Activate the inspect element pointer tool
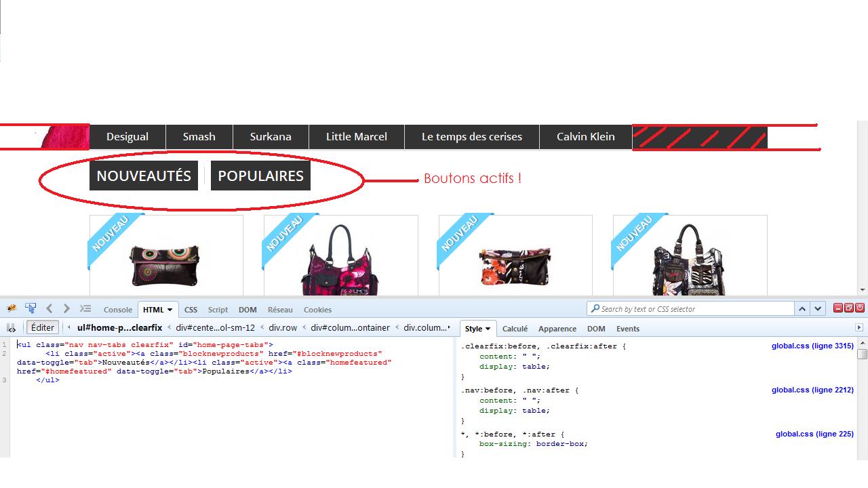This screenshot has width=868, height=488. tap(31, 308)
